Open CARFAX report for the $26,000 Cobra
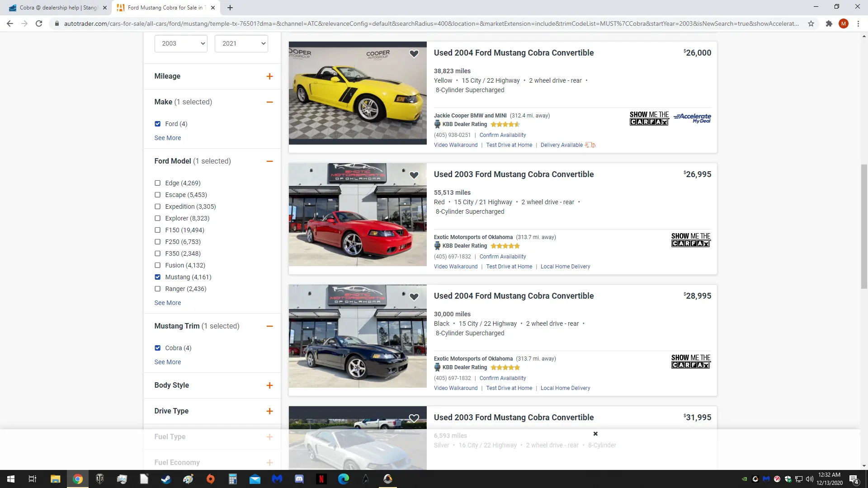The width and height of the screenshot is (868, 488). 649,118
